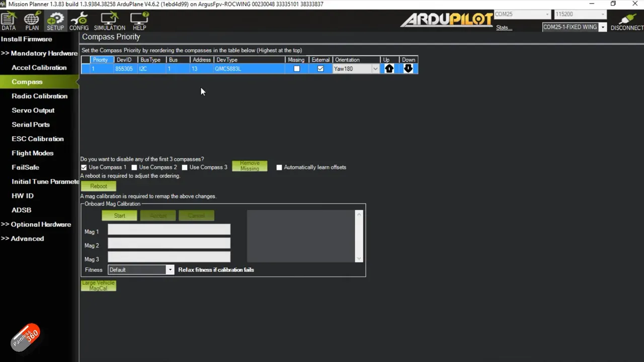Open Accel Calibration page

(x=39, y=67)
